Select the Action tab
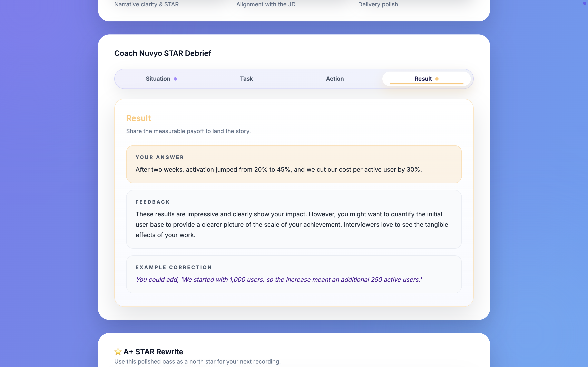The height and width of the screenshot is (367, 588). 335,79
